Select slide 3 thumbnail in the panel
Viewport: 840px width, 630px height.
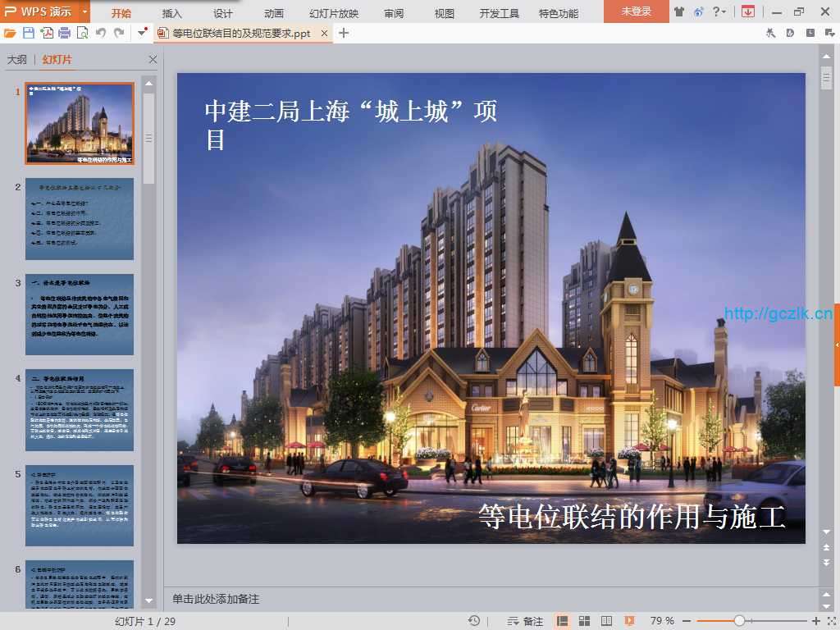click(x=80, y=314)
